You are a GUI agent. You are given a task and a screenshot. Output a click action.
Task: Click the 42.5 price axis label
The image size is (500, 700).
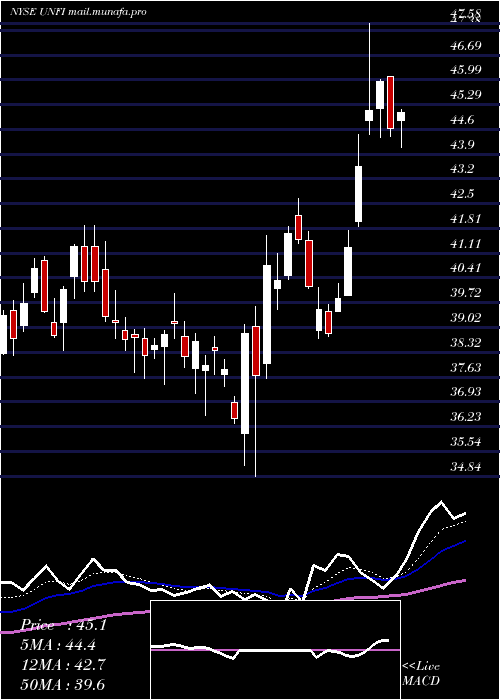462,194
